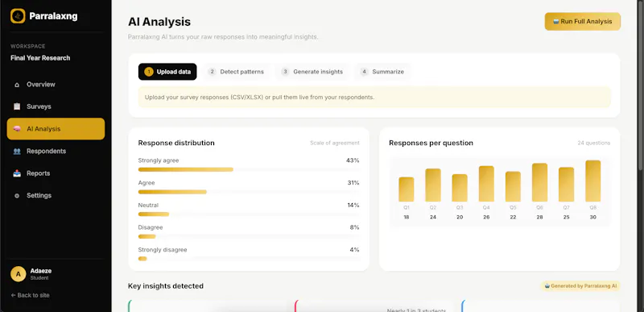
Task: Click the Response distribution heading
Action: tap(176, 143)
